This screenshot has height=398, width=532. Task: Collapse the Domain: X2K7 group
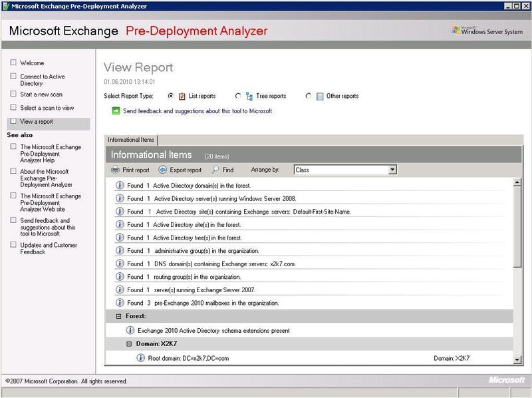point(129,344)
